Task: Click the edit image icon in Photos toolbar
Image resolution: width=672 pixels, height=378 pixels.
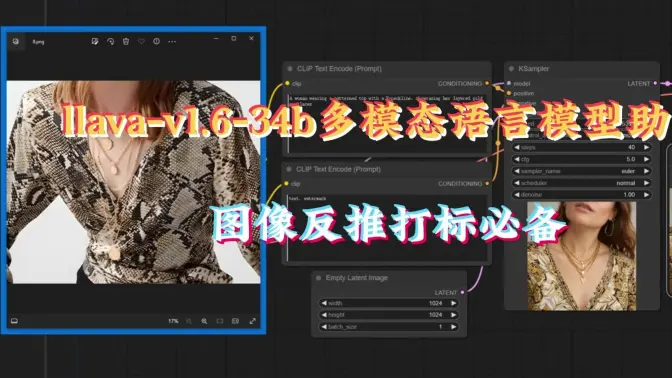Action: [95, 42]
